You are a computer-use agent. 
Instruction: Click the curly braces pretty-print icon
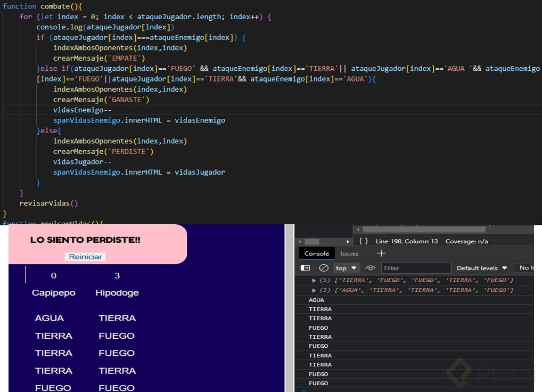click(363, 241)
